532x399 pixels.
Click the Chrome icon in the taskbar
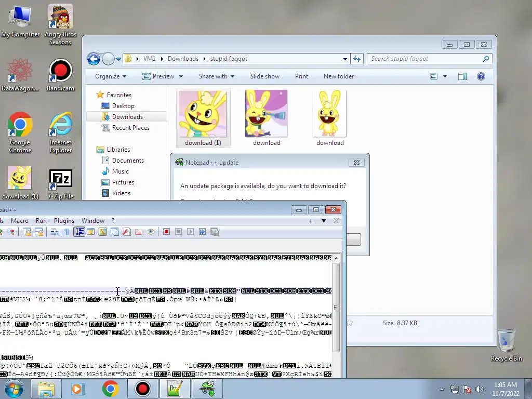pos(110,389)
